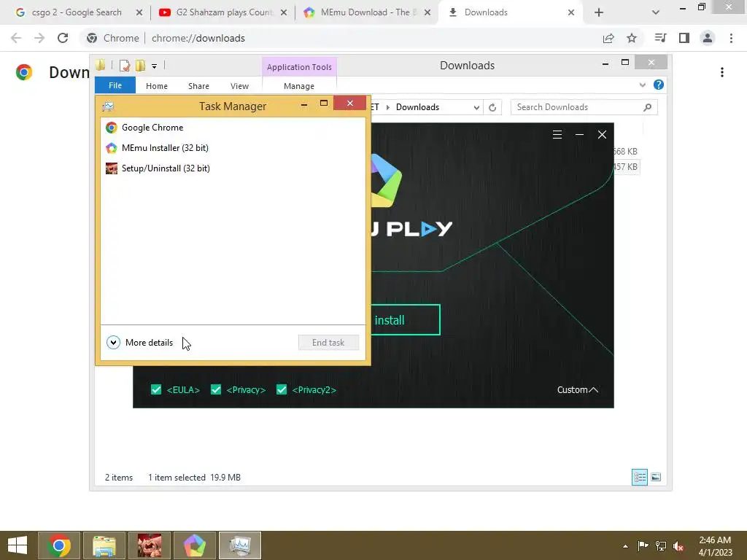Open Task Manager from the taskbar

[x=240, y=545]
